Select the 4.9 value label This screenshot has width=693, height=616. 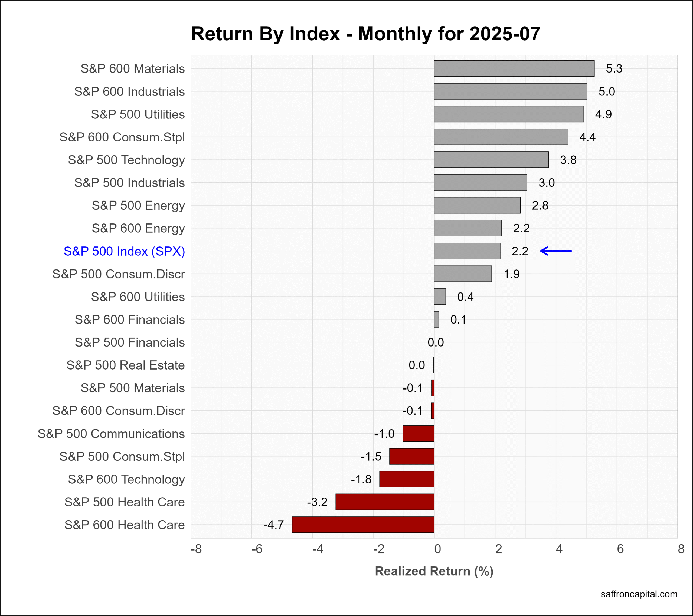(603, 114)
